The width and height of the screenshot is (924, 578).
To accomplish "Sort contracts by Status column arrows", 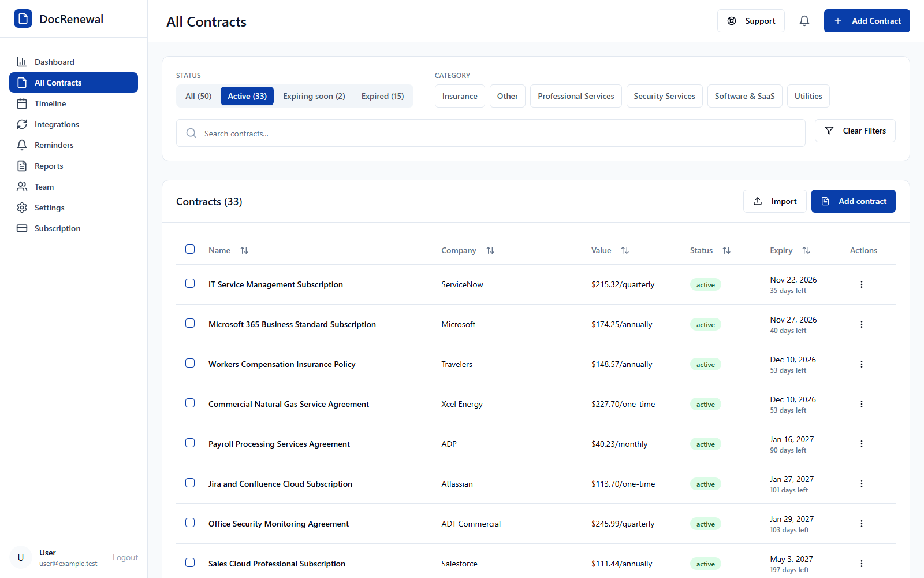I will tap(726, 250).
